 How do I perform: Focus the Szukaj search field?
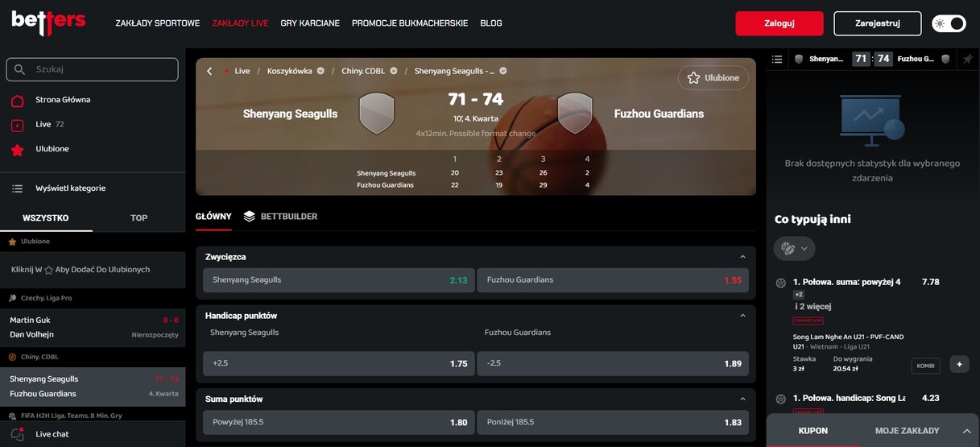[x=92, y=69]
